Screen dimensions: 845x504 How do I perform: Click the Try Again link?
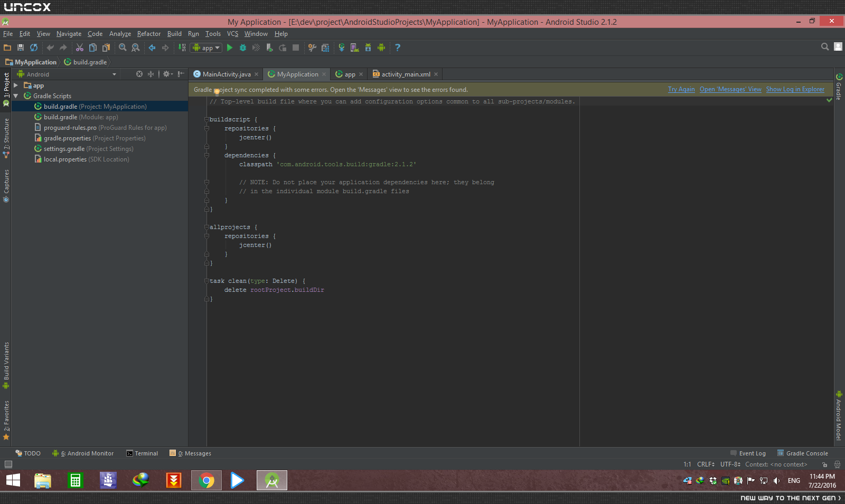[681, 90]
